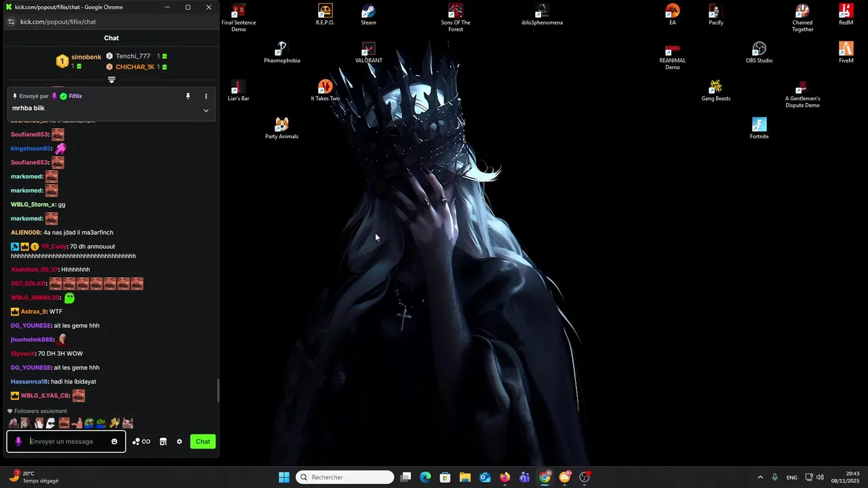Select the Fortnite desktop icon

(759, 129)
